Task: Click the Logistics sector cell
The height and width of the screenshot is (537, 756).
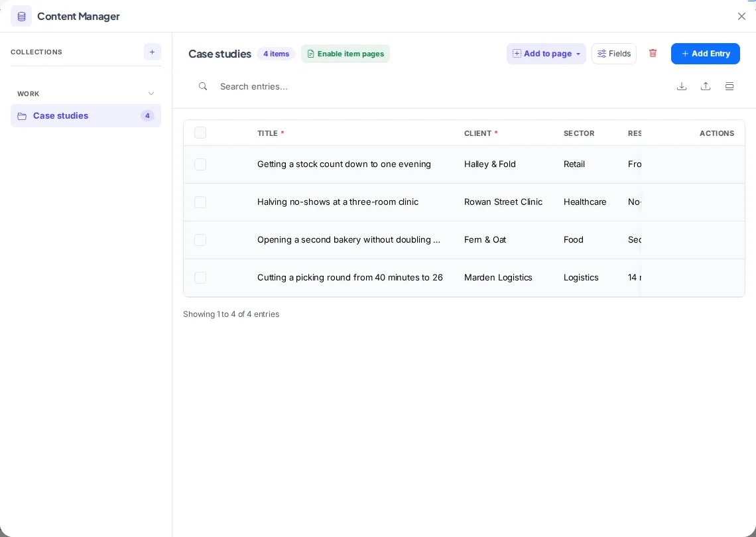Action: point(581,277)
